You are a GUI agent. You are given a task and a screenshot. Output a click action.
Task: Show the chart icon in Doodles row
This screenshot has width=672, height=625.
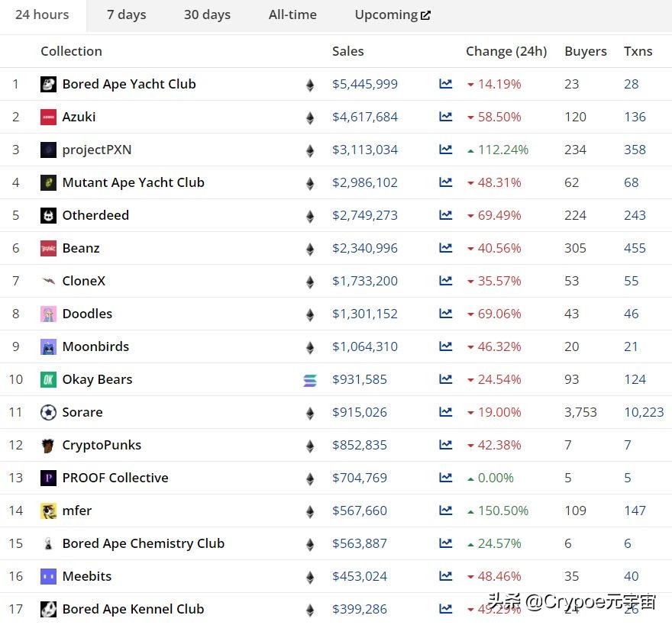click(x=446, y=314)
